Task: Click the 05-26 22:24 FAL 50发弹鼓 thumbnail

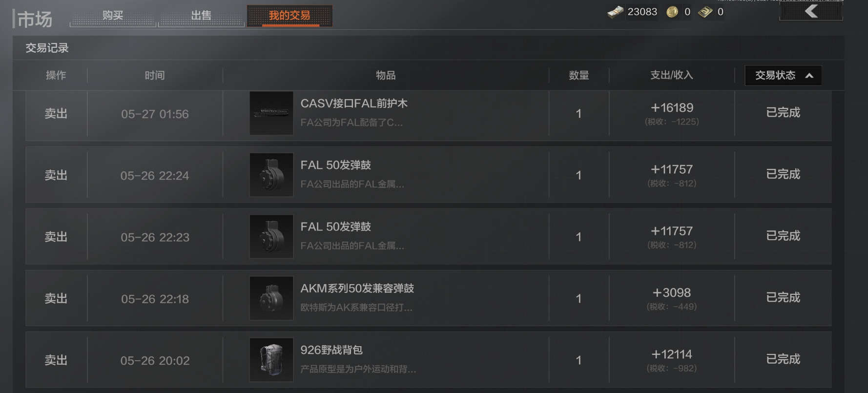Action: click(271, 175)
